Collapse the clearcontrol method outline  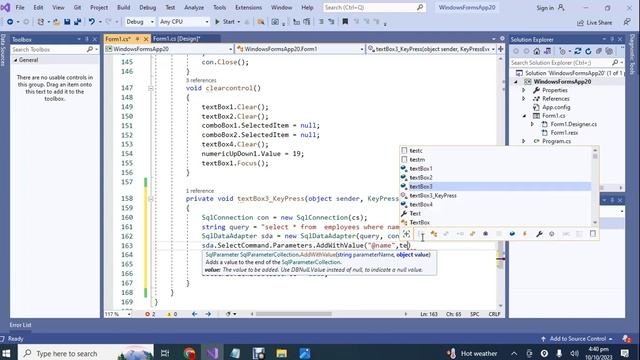point(151,88)
